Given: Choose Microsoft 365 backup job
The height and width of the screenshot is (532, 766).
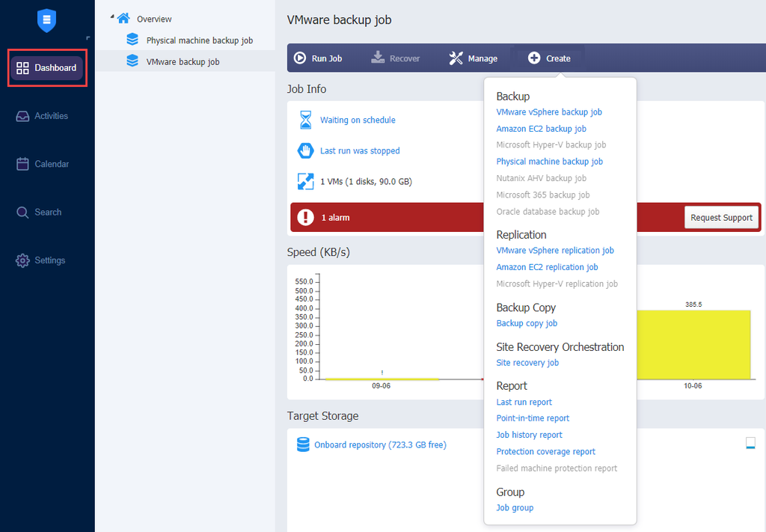Looking at the screenshot, I should 543,195.
